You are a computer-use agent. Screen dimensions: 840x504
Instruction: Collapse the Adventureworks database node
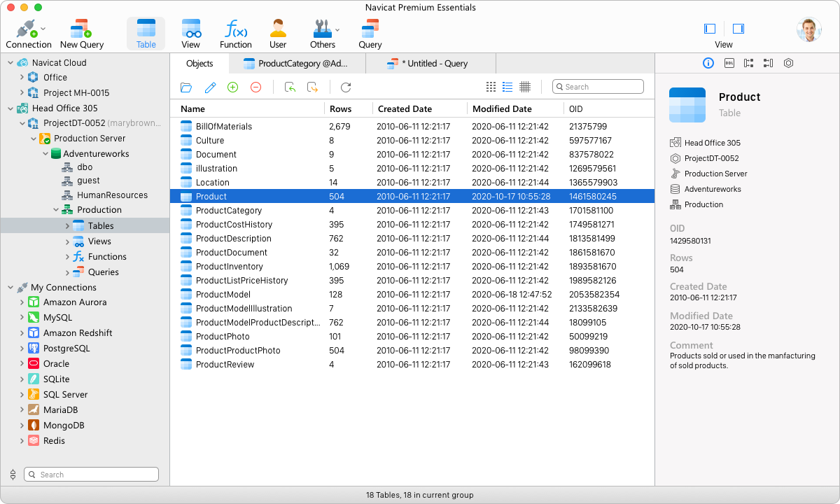coord(45,154)
